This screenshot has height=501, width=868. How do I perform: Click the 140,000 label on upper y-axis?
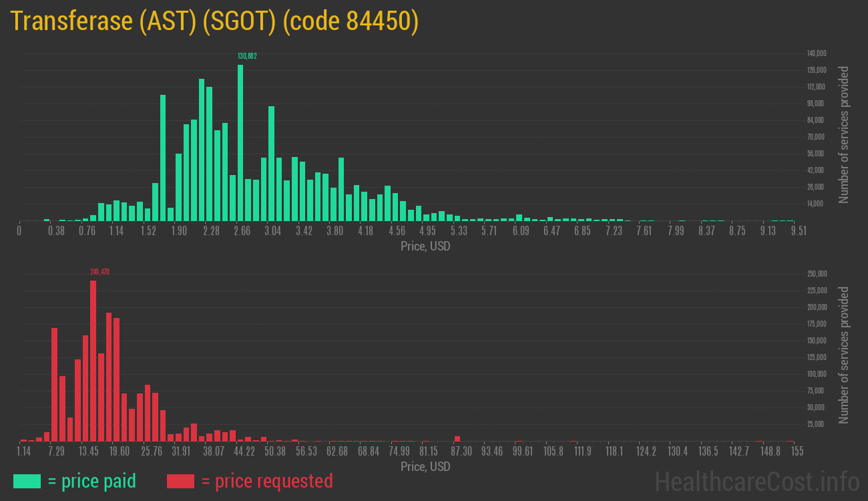[817, 53]
